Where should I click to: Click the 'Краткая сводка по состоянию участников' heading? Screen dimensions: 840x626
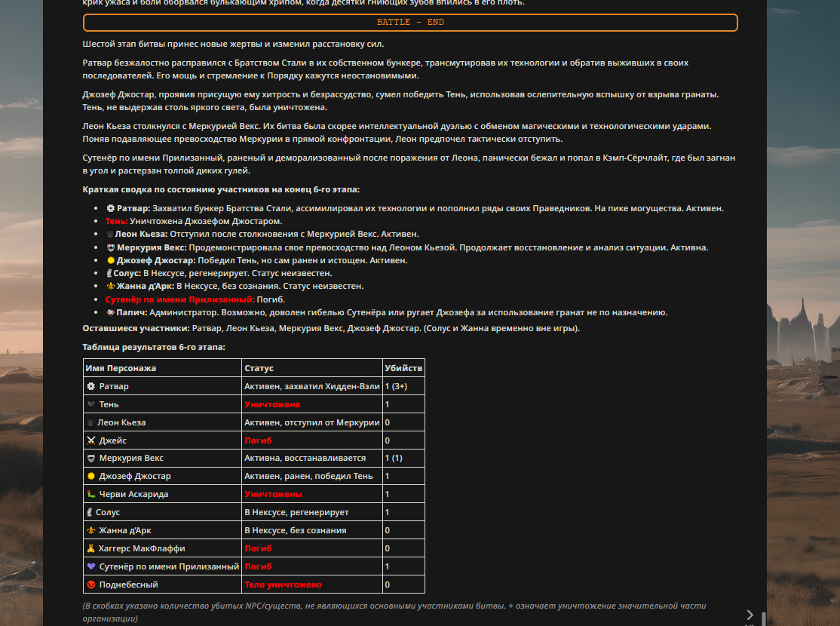(221, 190)
